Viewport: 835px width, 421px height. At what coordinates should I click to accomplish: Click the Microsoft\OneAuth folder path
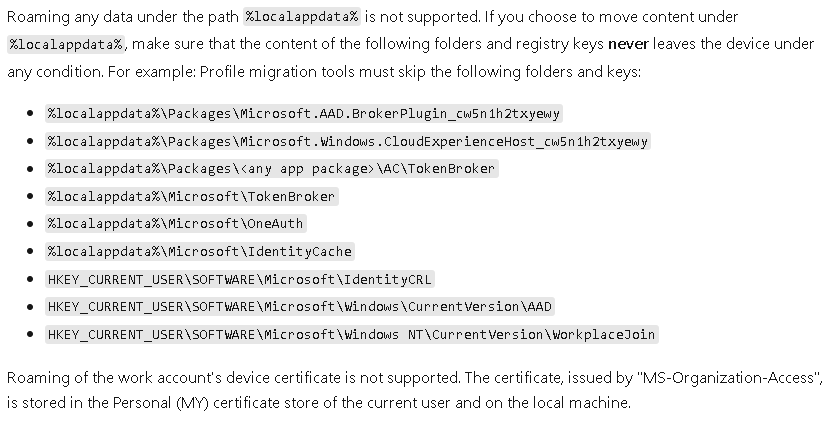tap(176, 223)
